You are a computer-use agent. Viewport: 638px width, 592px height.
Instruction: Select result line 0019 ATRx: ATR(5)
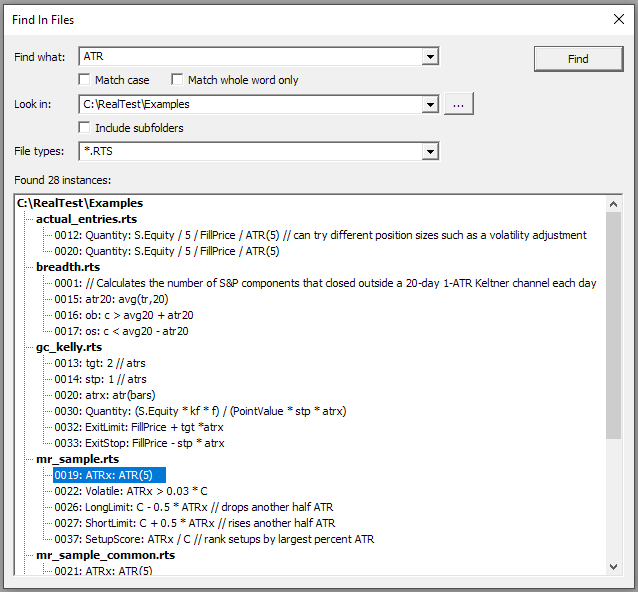click(109, 475)
